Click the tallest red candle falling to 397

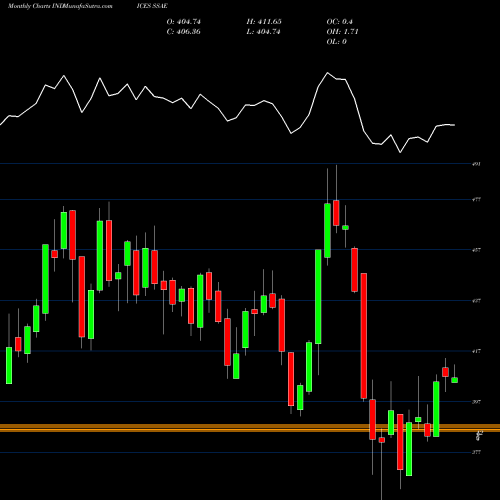coord(364,336)
